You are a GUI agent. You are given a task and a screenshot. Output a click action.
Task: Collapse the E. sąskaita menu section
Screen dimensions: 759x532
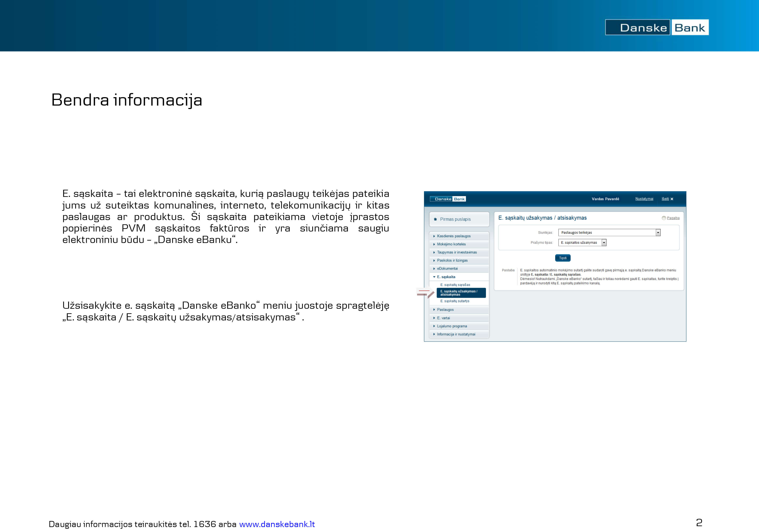459,277
